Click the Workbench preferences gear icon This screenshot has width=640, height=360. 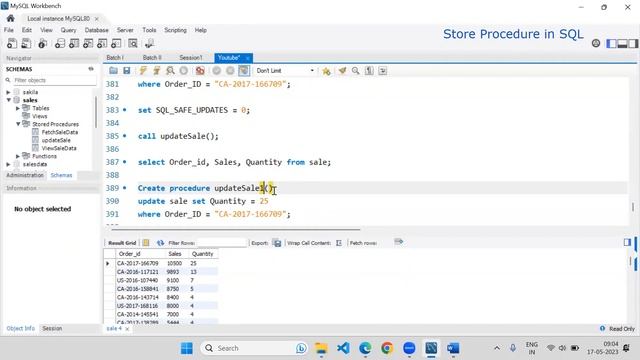pyautogui.click(x=596, y=43)
